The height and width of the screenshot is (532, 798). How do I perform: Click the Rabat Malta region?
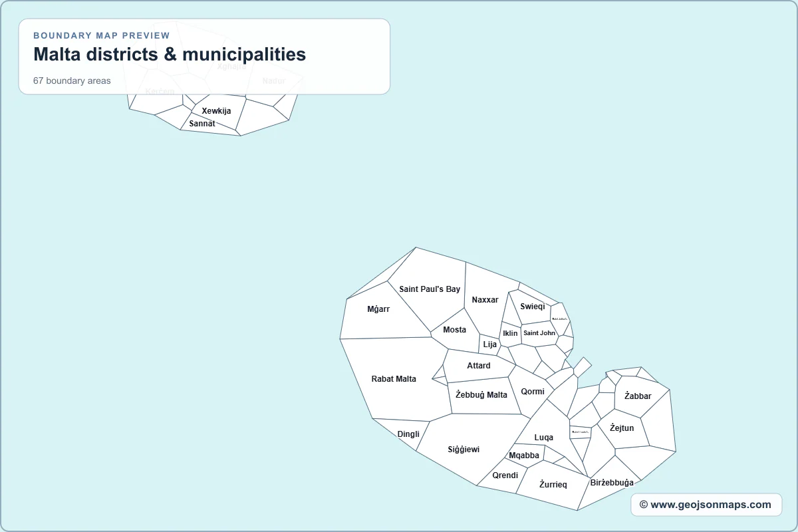tap(394, 379)
